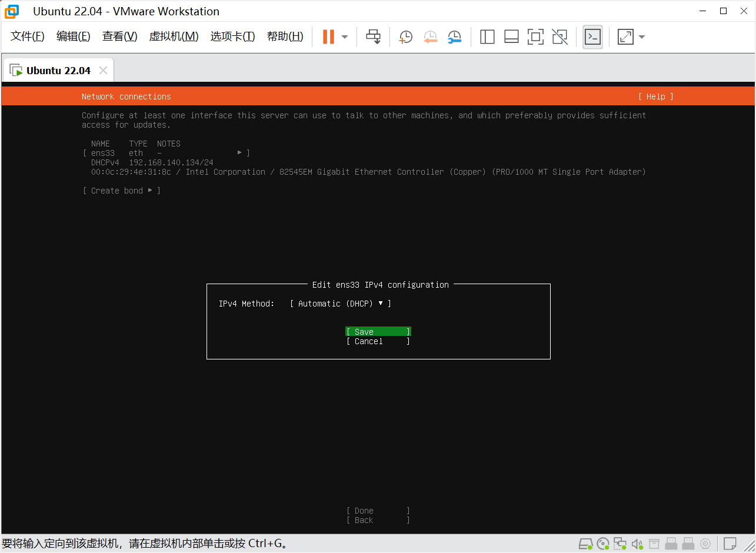The image size is (756, 553).
Task: Click the stretch guest display icon
Action: 625,37
